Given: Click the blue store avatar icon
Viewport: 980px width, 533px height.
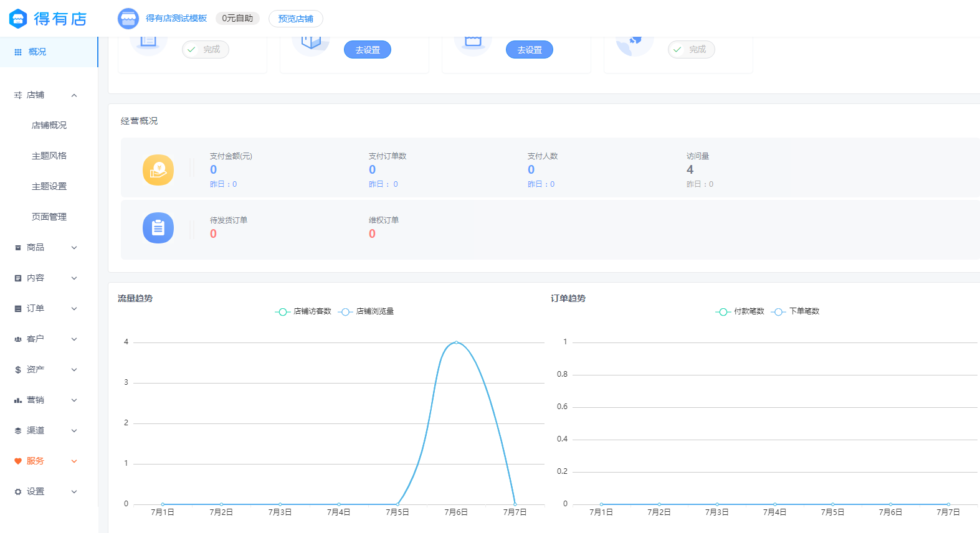Looking at the screenshot, I should click(128, 19).
